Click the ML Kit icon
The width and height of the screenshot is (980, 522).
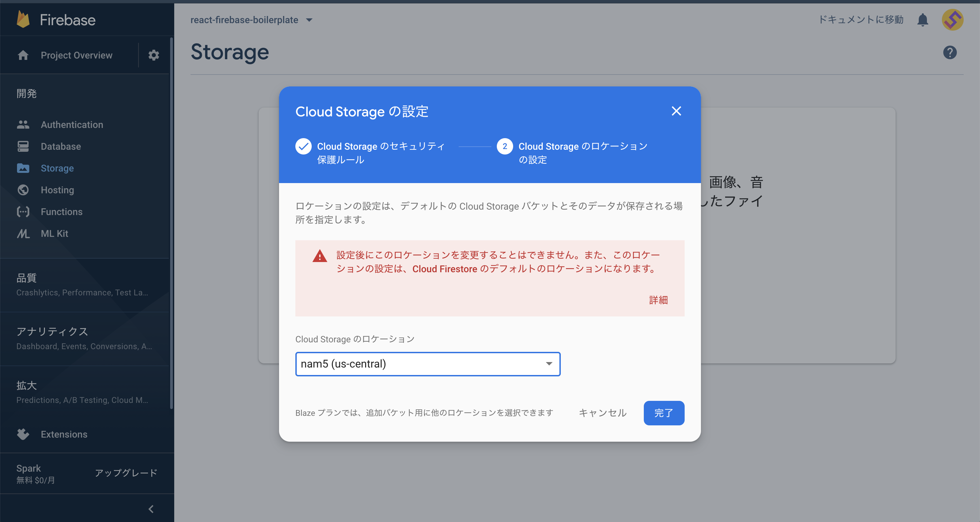23,233
